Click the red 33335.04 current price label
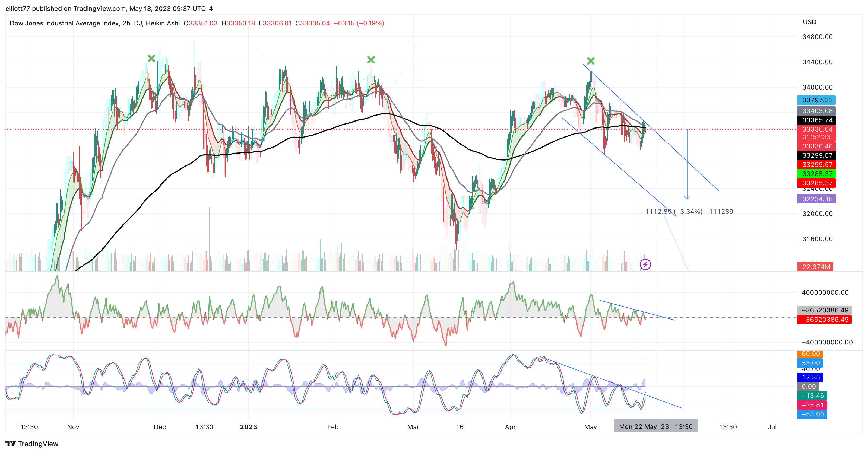 (x=816, y=129)
